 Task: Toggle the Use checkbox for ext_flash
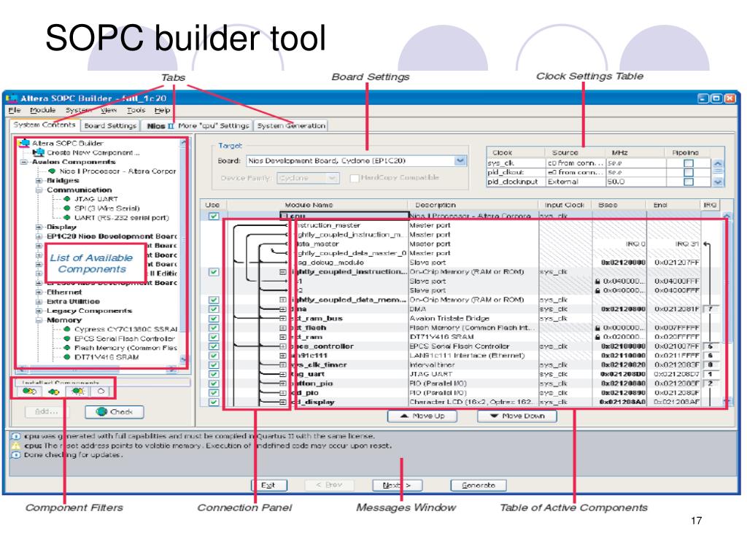[214, 327]
